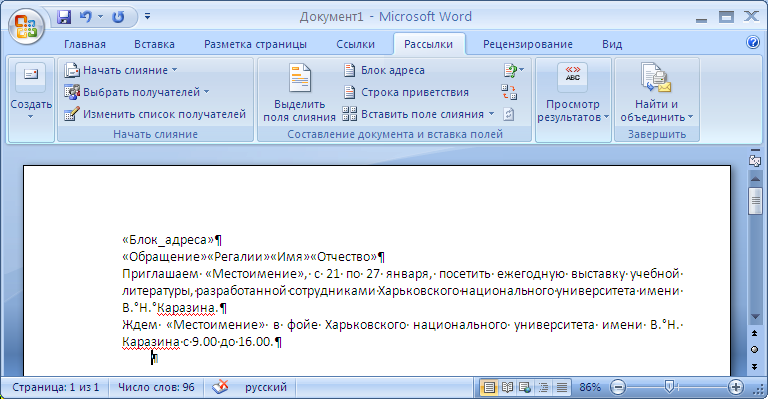This screenshot has height=399, width=768.
Task: Click Выделить поля слияния
Action: (x=299, y=92)
